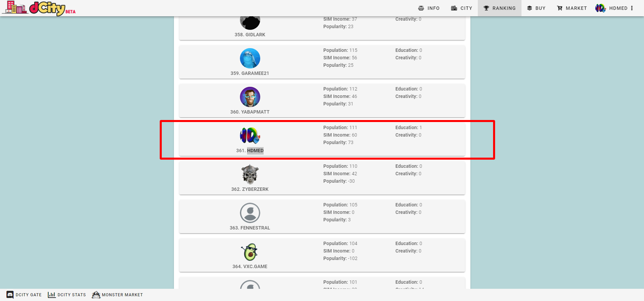Click the dCity logo
Viewport: 644px width, 301px height.
(x=39, y=8)
